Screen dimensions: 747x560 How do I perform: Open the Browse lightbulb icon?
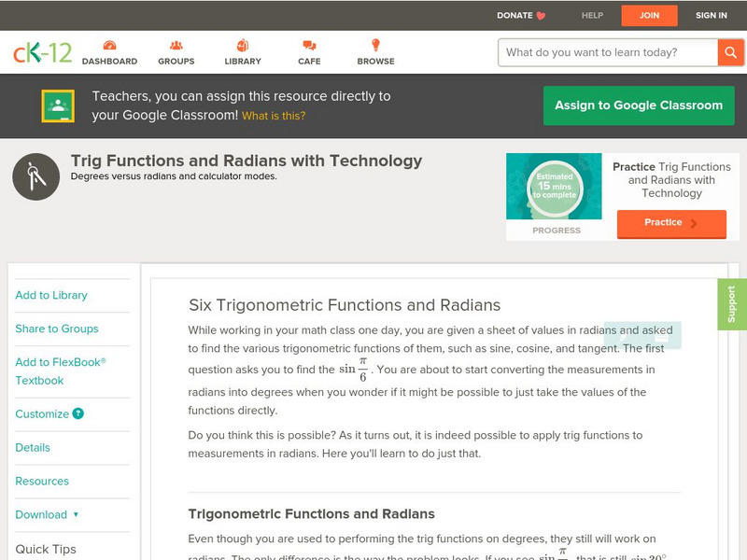click(x=373, y=44)
